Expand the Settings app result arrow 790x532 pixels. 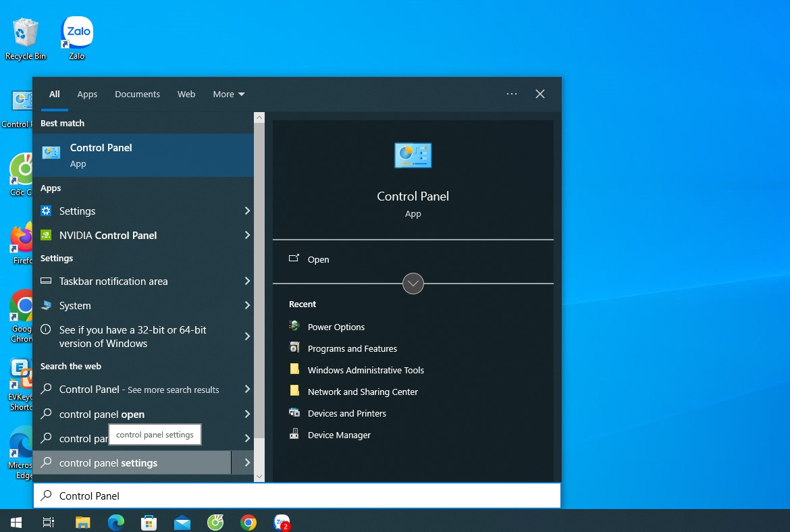(247, 211)
